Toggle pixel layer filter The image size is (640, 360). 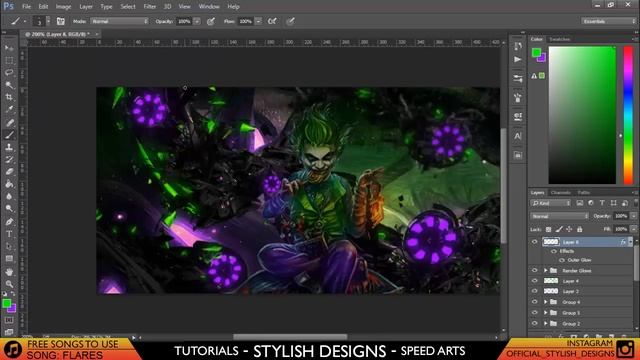tap(580, 203)
